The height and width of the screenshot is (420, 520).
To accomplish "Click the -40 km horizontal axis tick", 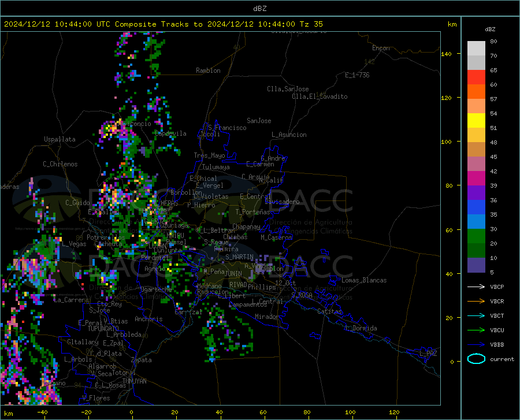I will point(42,412).
